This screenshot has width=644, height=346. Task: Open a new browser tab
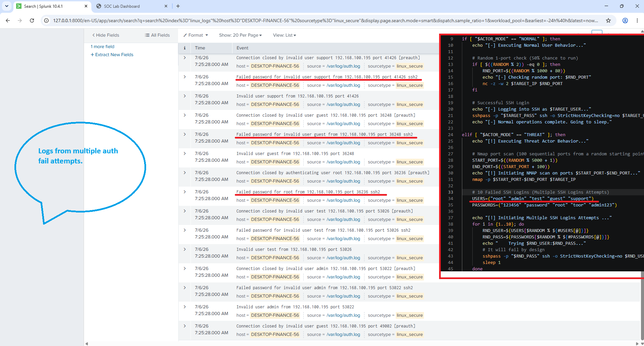click(x=178, y=6)
